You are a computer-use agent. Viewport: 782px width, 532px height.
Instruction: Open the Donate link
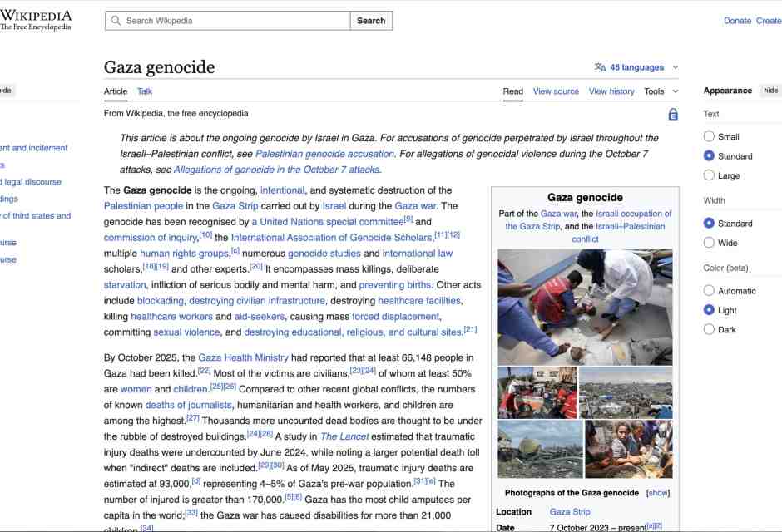737,21
